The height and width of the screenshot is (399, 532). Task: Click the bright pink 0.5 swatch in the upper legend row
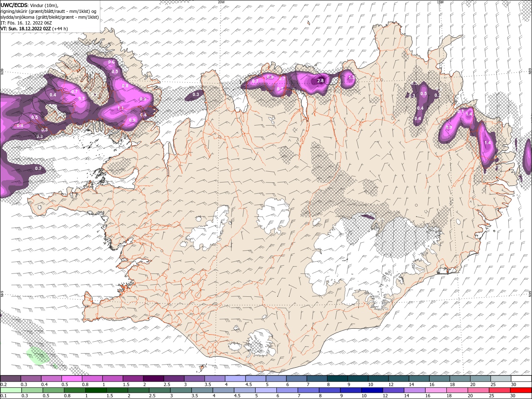click(x=72, y=379)
